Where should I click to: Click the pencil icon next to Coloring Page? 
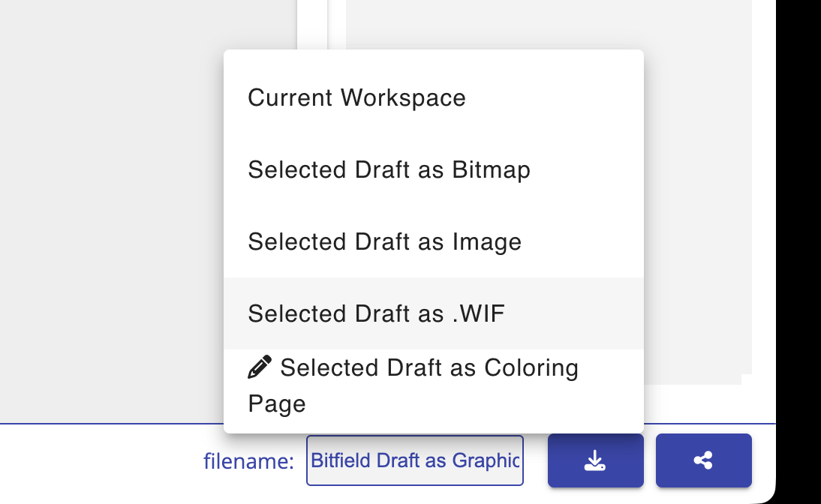pos(259,367)
